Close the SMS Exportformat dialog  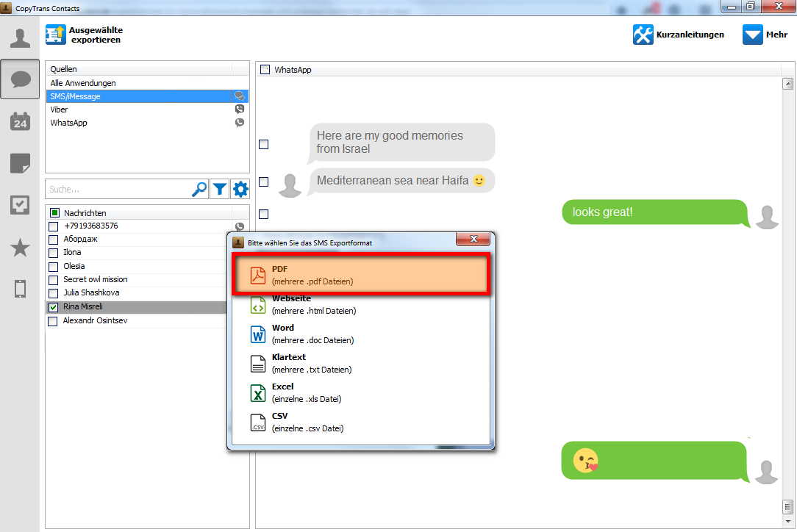pos(473,239)
